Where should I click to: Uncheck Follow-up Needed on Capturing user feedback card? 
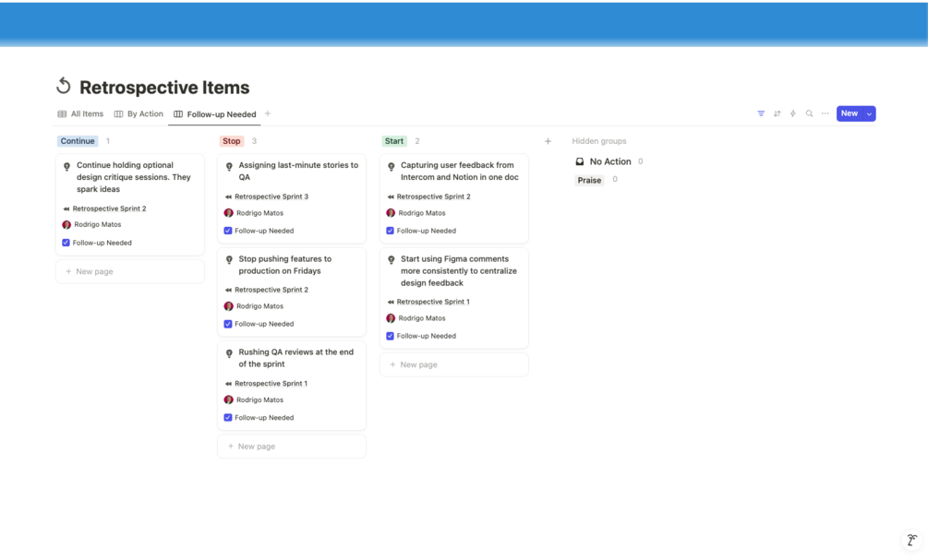[390, 231]
